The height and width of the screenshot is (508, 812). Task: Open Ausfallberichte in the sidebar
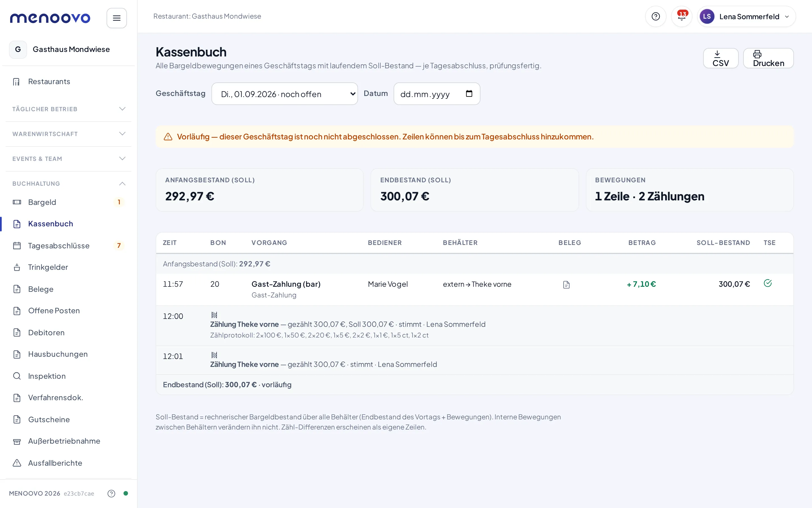69,463
